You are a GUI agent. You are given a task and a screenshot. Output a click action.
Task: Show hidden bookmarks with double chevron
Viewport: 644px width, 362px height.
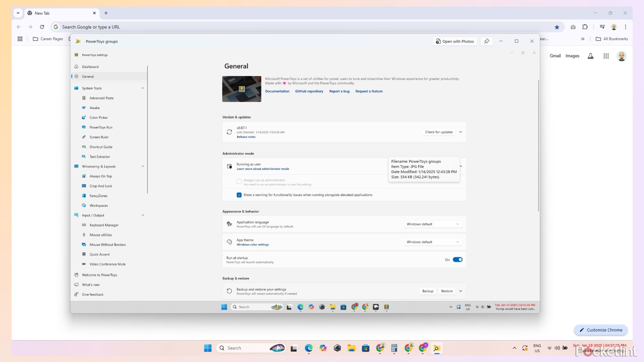(583, 39)
